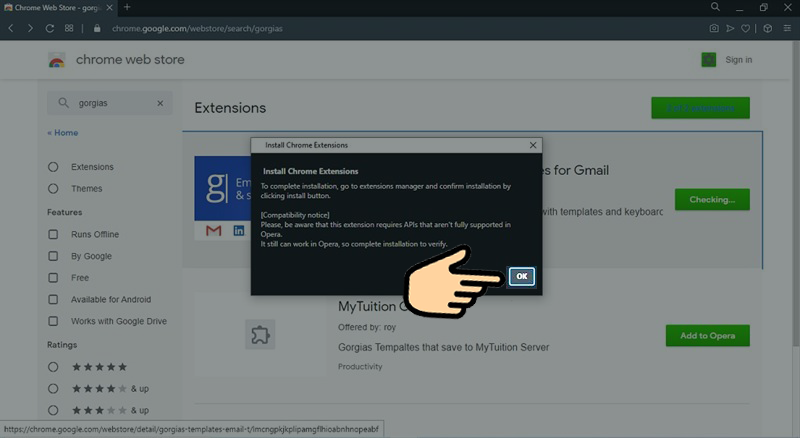Click 'Gorgias Tempaltes that save to MyTuition Server' text
Image resolution: width=800 pixels, height=438 pixels.
pos(443,347)
